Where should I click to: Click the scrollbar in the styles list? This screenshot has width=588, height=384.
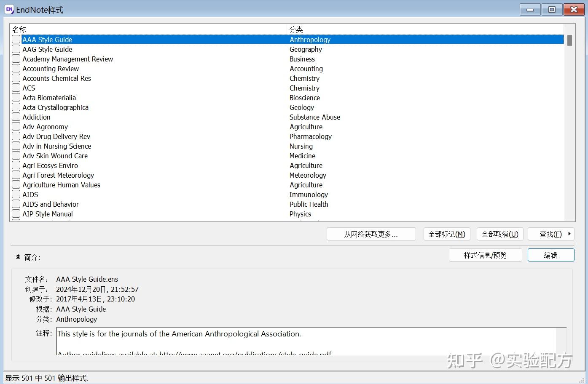(x=569, y=41)
